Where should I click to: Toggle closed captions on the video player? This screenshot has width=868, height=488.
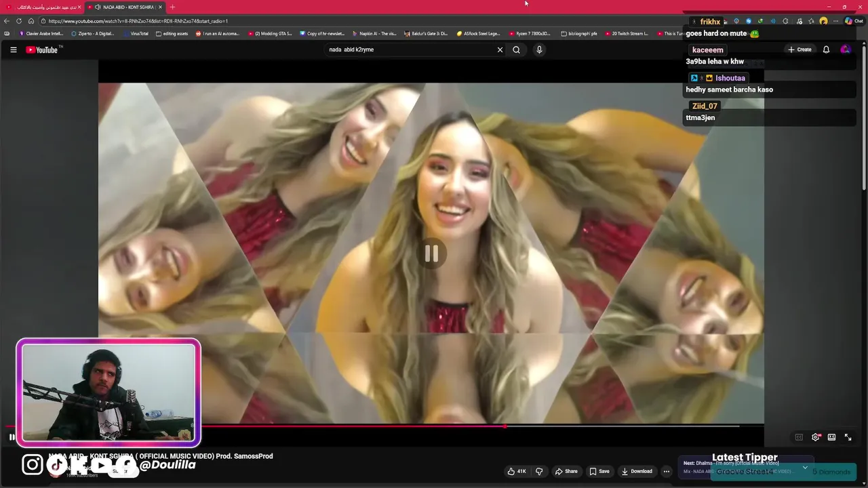(x=799, y=437)
